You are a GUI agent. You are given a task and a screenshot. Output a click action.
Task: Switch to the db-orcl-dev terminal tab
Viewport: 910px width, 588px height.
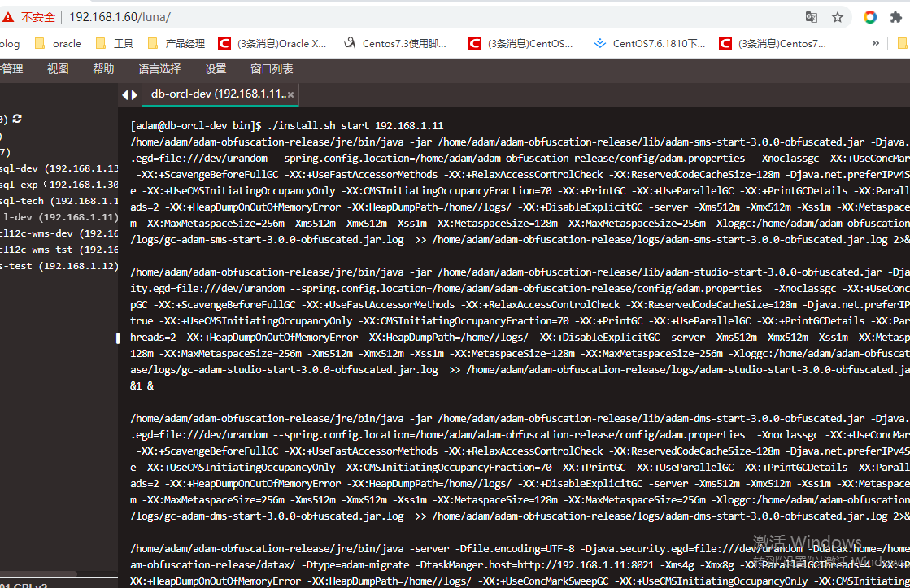point(218,94)
